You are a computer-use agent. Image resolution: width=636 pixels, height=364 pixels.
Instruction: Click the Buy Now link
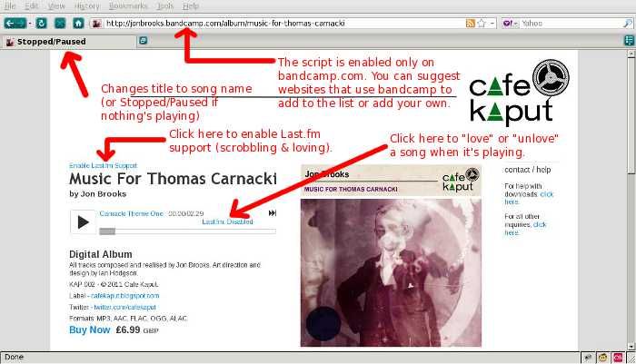[x=90, y=330]
